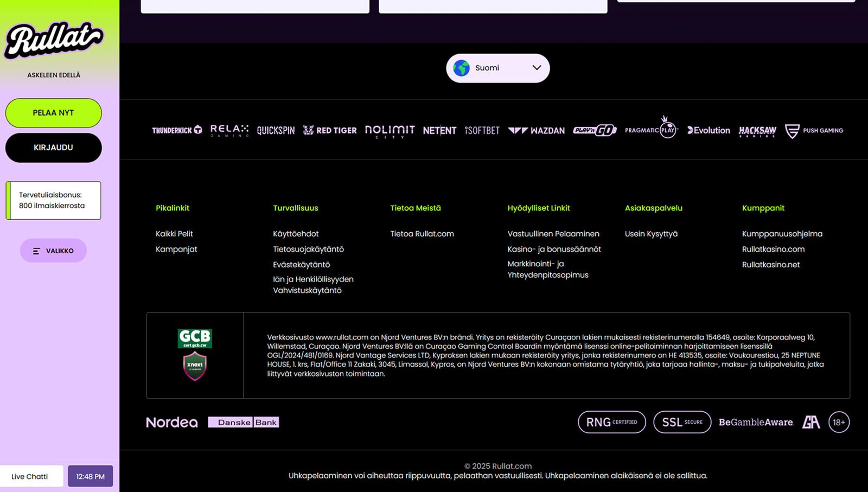Screen dimensions: 868x492
Task: Click the Nolimit City provider logo
Action: [390, 131]
